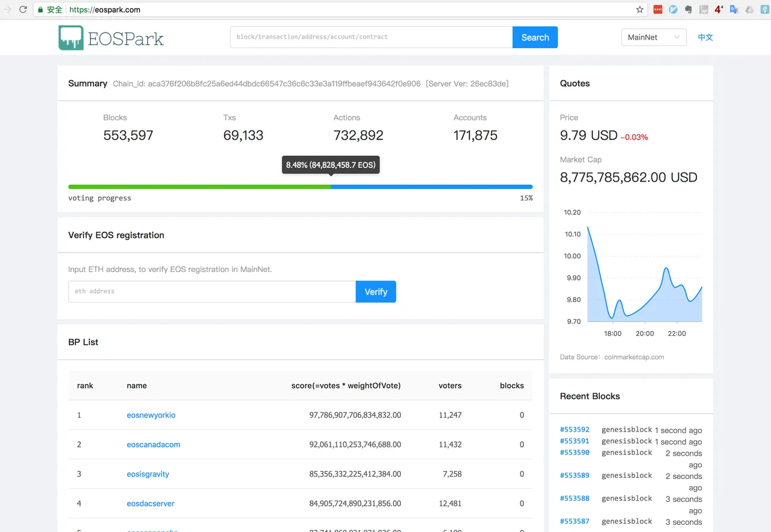Open the LastPass extension icon

click(658, 10)
